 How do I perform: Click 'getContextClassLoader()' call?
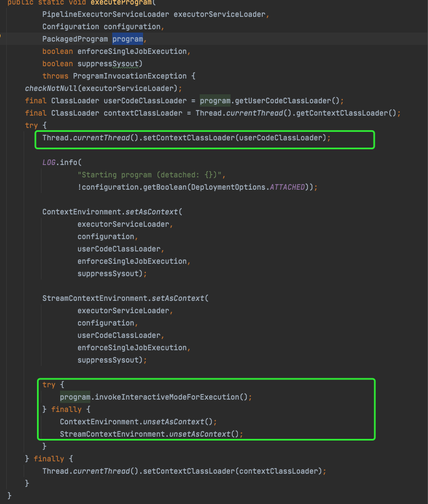click(x=347, y=113)
